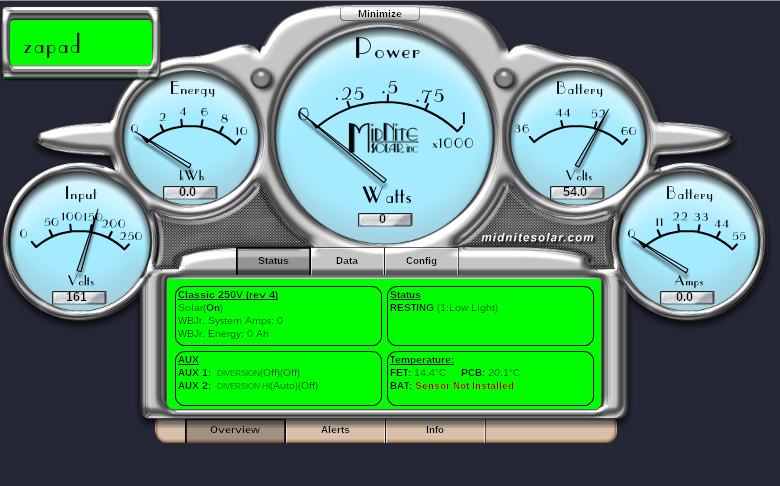Switch to the Status tab
Viewport: 780px width, 486px height.
[x=273, y=261]
